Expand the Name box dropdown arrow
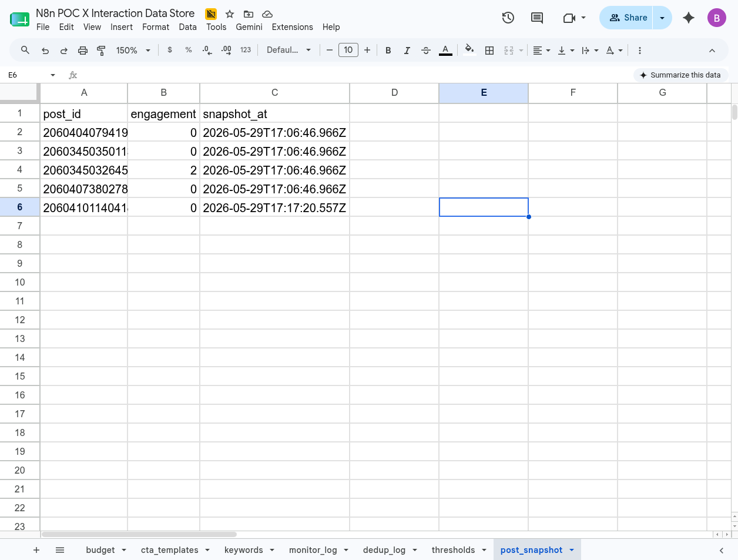This screenshot has height=560, width=738. [53, 75]
